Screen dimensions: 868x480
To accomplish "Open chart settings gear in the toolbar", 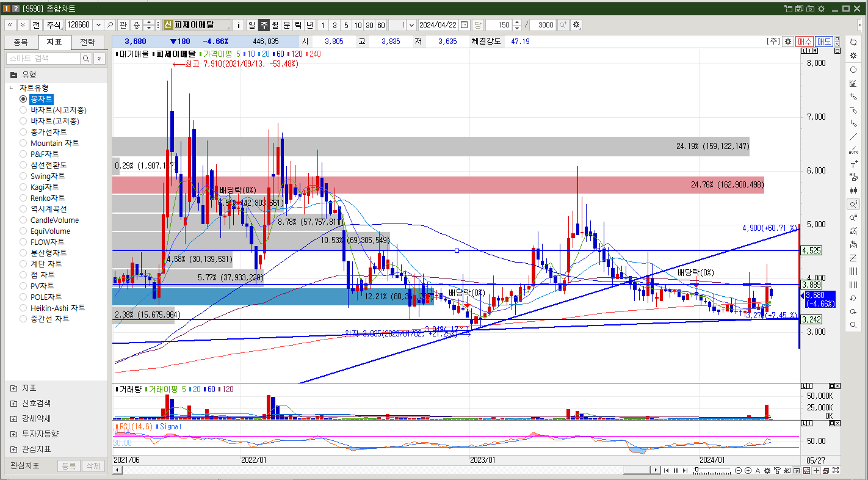I will pyautogui.click(x=576, y=25).
